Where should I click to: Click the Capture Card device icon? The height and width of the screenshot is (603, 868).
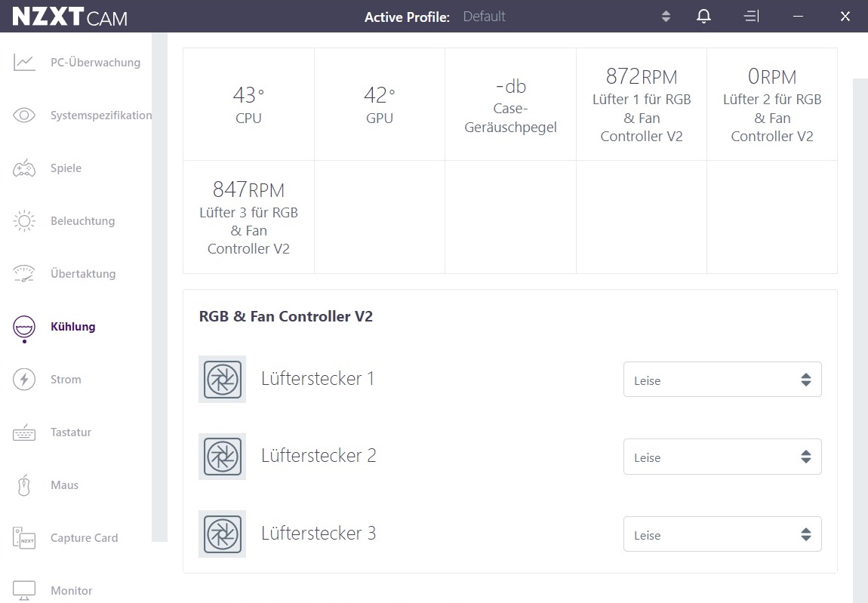tap(24, 537)
